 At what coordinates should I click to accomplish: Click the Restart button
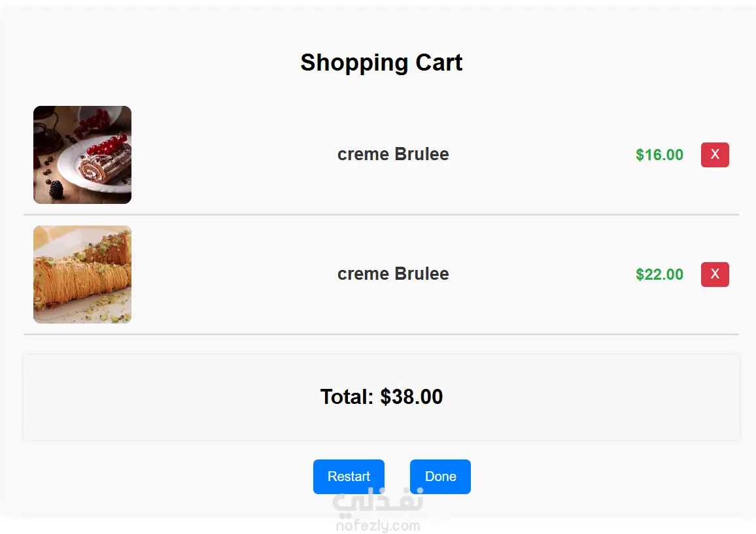[349, 476]
